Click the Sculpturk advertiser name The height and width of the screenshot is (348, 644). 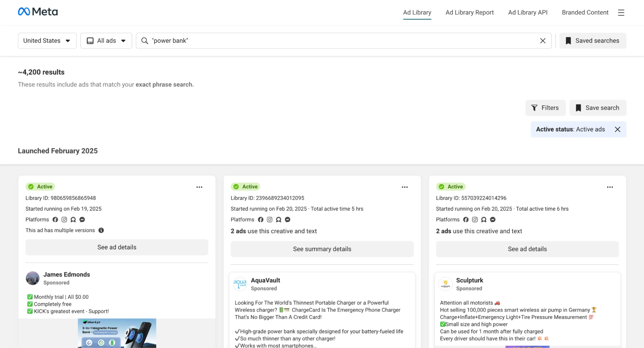coord(470,280)
